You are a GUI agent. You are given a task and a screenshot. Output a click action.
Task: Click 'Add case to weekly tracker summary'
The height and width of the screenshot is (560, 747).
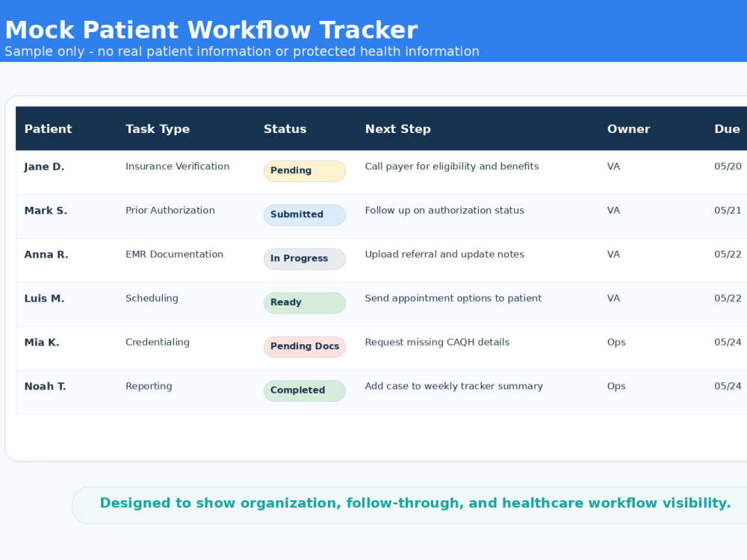click(453, 386)
